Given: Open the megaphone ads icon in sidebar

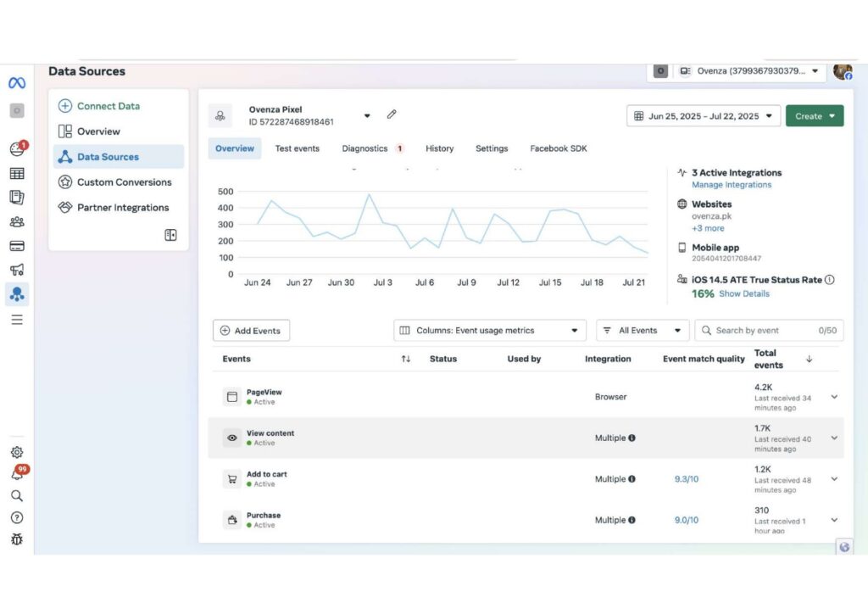Looking at the screenshot, I should [x=17, y=270].
